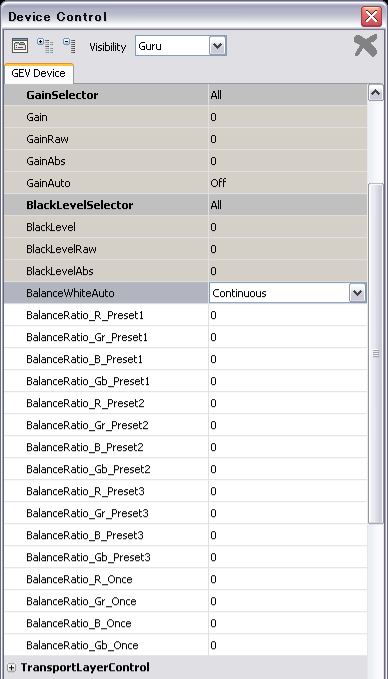Click the property page view icon
The width and height of the screenshot is (388, 679).
[x=20, y=45]
